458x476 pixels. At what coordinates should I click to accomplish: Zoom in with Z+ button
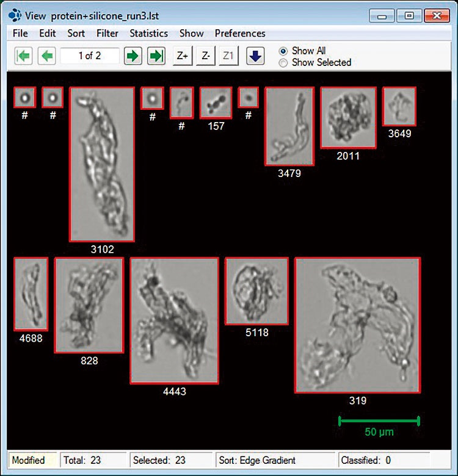[x=182, y=56]
